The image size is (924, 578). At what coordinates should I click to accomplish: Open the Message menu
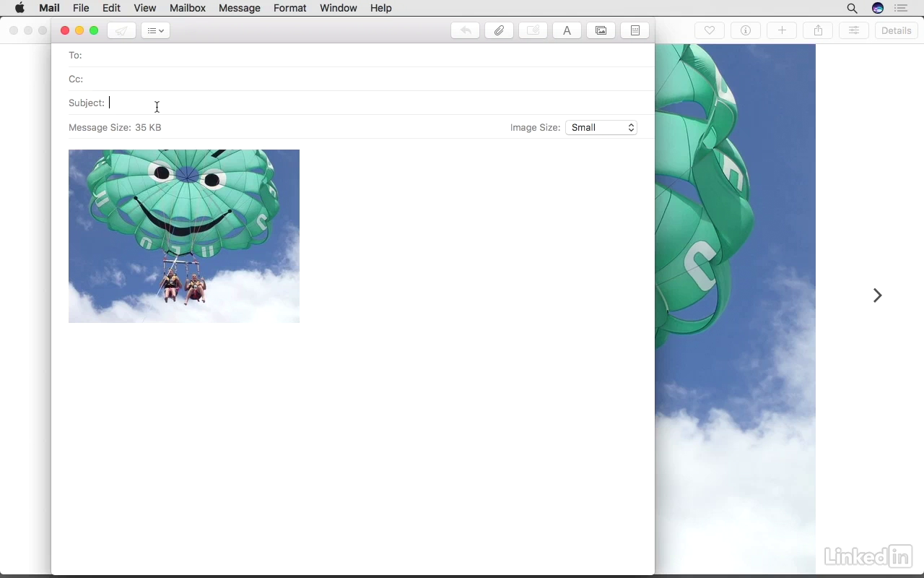click(240, 8)
